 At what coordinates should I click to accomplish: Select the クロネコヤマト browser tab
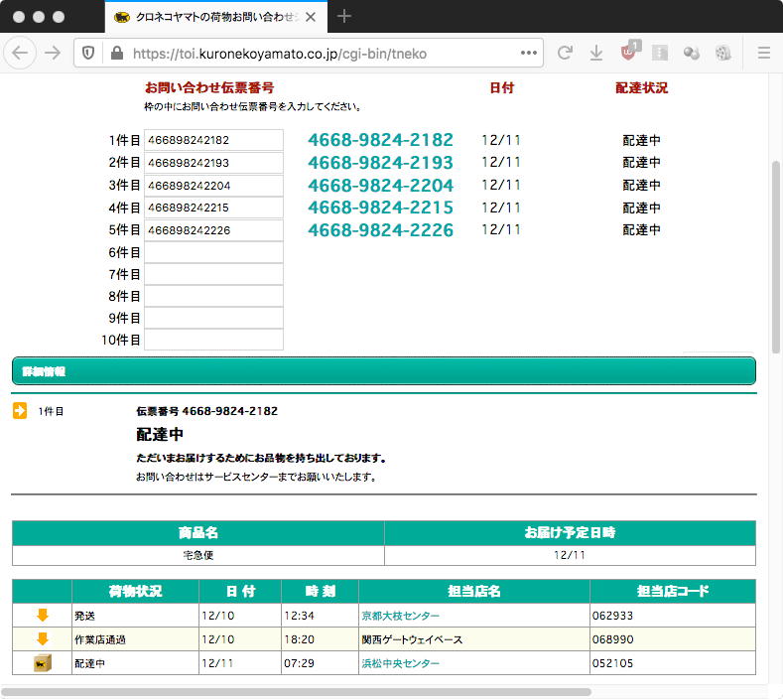click(x=208, y=17)
